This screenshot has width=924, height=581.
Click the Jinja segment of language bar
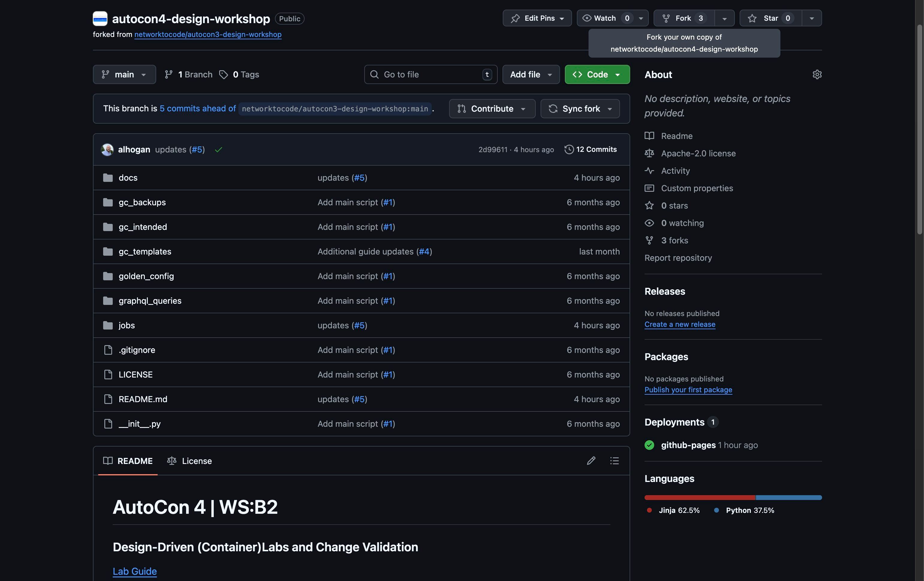tap(699, 497)
